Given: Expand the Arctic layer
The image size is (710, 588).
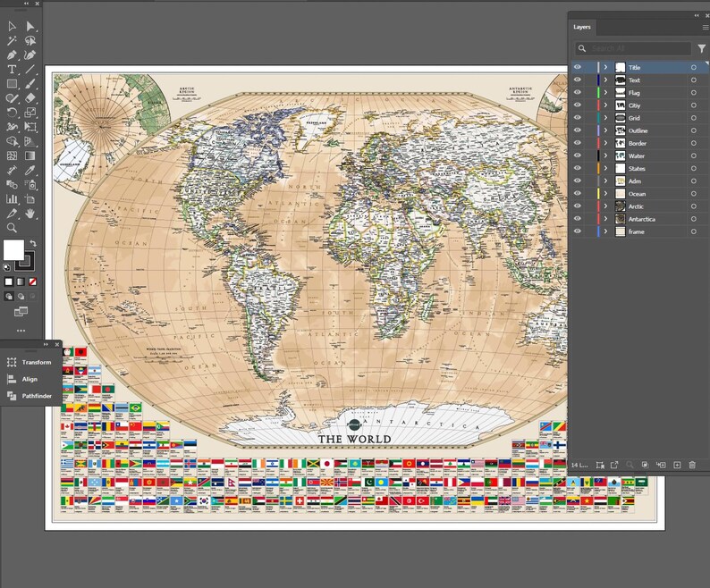Looking at the screenshot, I should [x=605, y=206].
